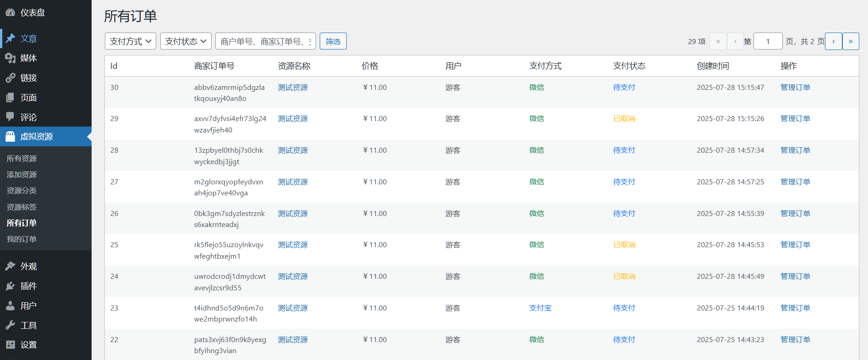Open the 仪表盘 dashboard icon
Screen dimensions: 868x360
(10, 13)
